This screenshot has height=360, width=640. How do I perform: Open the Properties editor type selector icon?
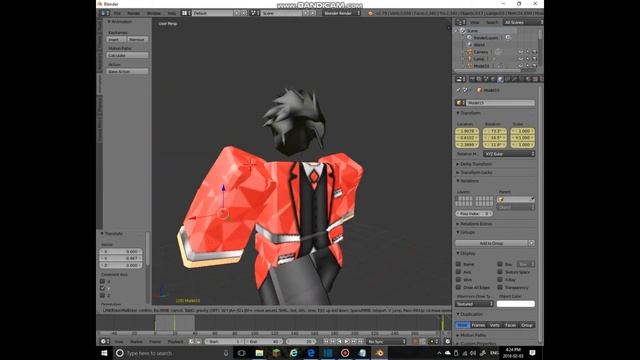pos(460,79)
